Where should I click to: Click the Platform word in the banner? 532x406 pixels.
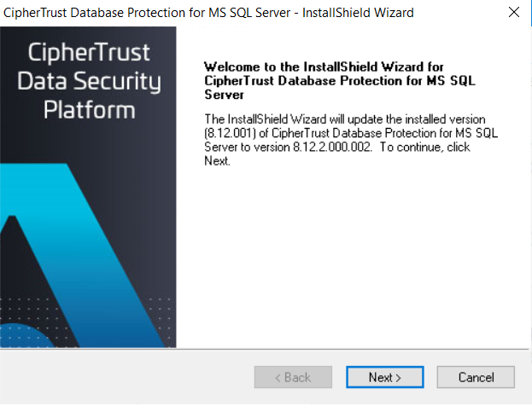(x=89, y=110)
